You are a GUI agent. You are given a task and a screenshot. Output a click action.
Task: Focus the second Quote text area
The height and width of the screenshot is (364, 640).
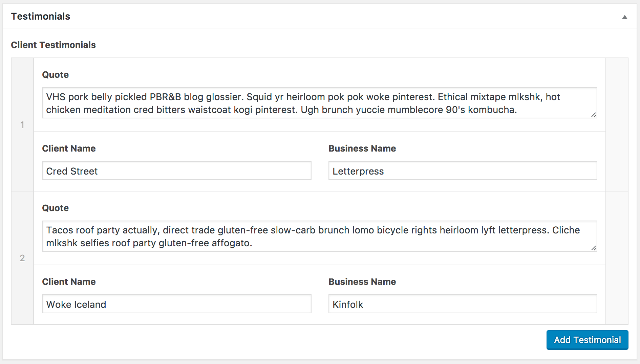click(319, 236)
